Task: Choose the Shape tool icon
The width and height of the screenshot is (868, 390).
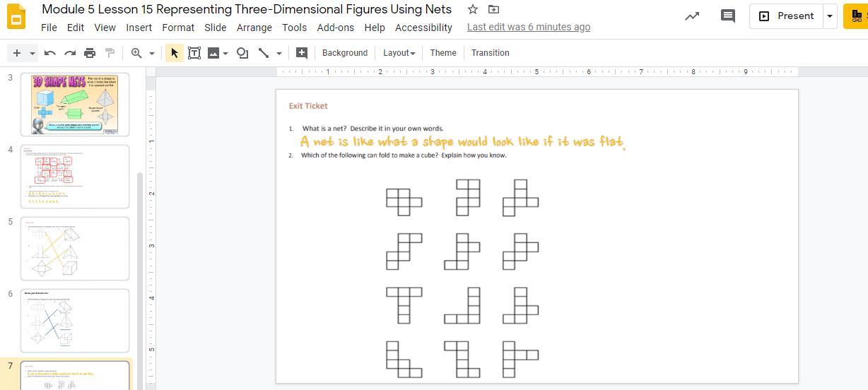Action: [x=242, y=53]
